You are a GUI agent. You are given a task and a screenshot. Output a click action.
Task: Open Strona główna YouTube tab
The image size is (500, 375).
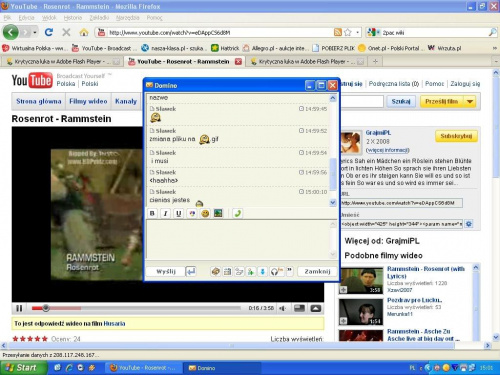(x=39, y=101)
